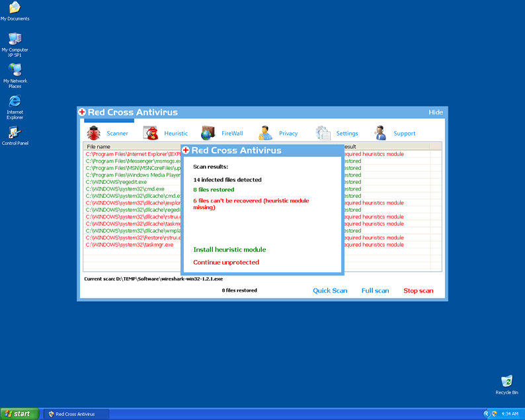525x420 pixels.
Task: Click the Scanner ladybug icon
Action: pos(94,133)
